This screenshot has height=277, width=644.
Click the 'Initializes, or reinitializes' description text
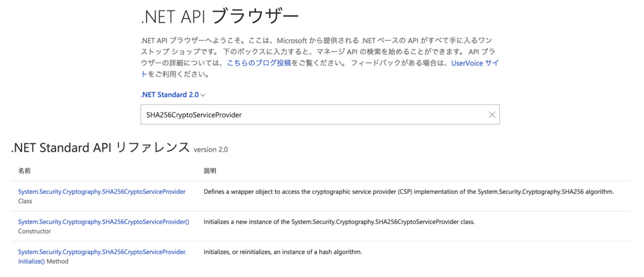tap(283, 252)
